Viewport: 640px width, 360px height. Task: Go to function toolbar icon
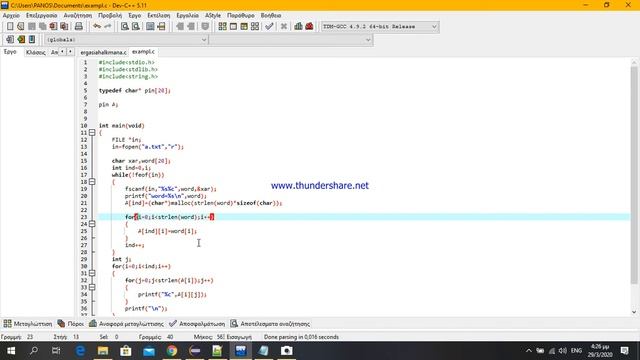(x=150, y=27)
